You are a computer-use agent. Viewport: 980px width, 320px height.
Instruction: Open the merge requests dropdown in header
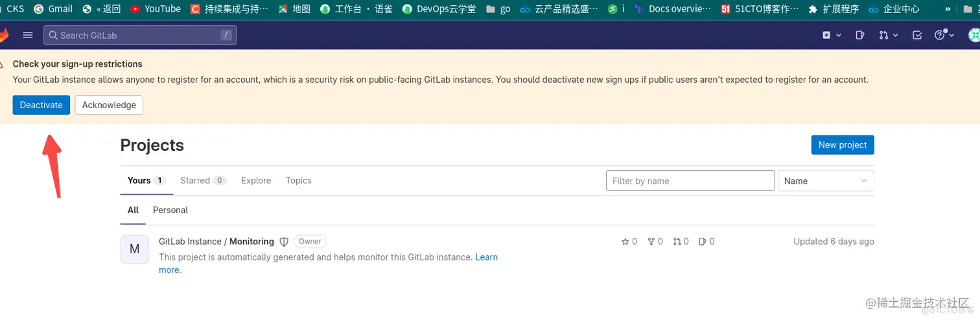click(x=888, y=35)
